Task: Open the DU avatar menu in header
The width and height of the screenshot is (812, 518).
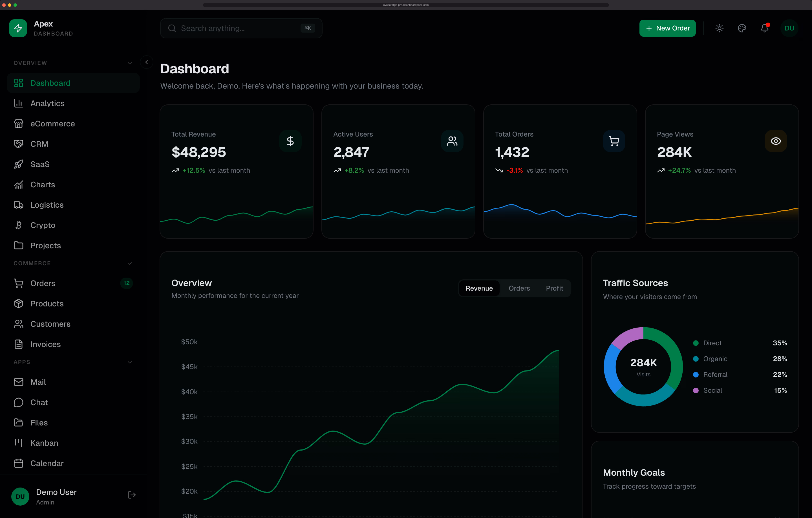Action: tap(789, 28)
